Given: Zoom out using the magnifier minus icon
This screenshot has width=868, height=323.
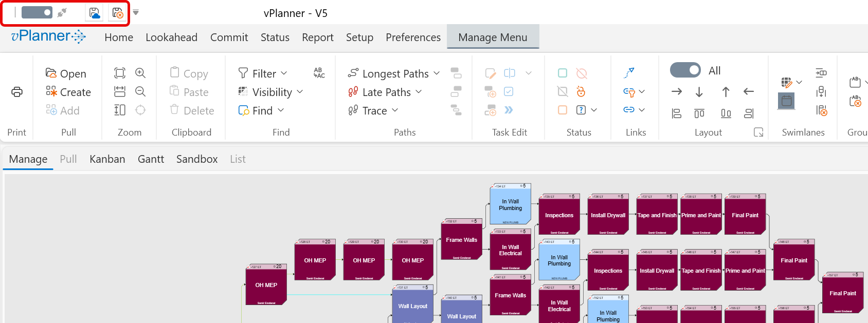Looking at the screenshot, I should (140, 92).
